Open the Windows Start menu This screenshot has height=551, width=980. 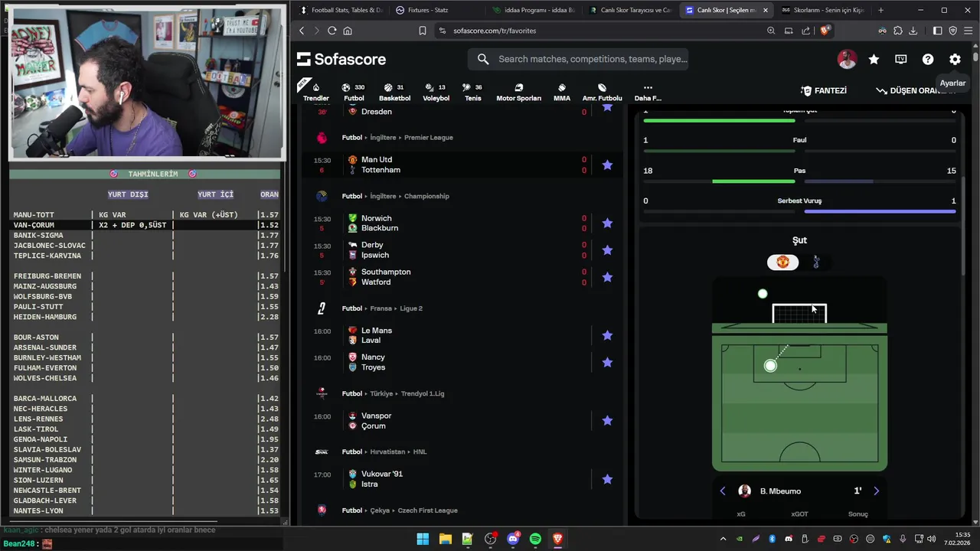[x=423, y=539]
